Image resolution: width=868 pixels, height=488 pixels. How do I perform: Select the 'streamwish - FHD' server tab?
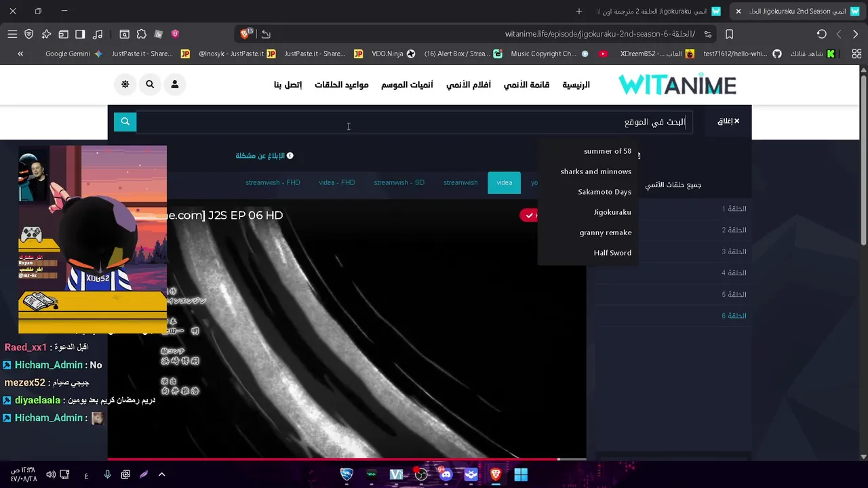[x=273, y=182]
